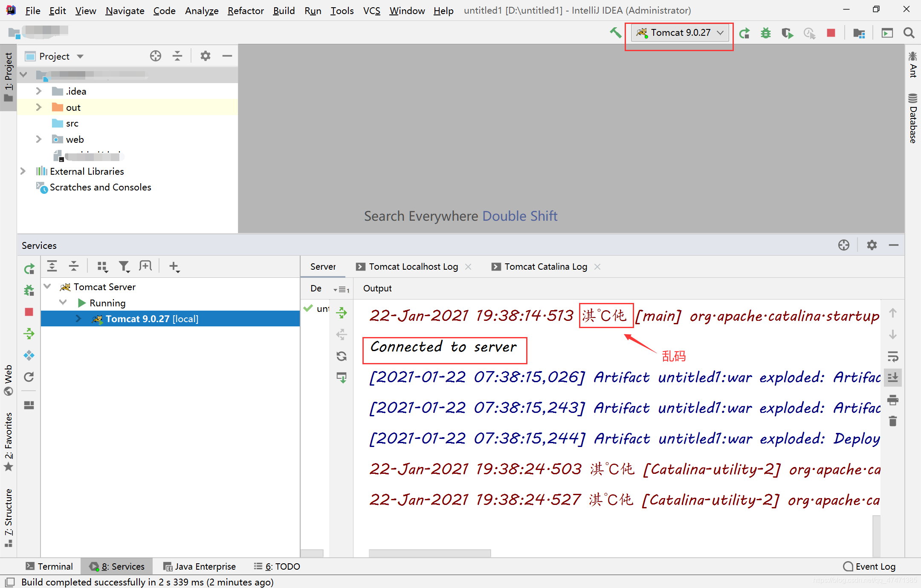Image resolution: width=921 pixels, height=588 pixels.
Task: Click the console horizontal scrollbar
Action: pos(429,553)
